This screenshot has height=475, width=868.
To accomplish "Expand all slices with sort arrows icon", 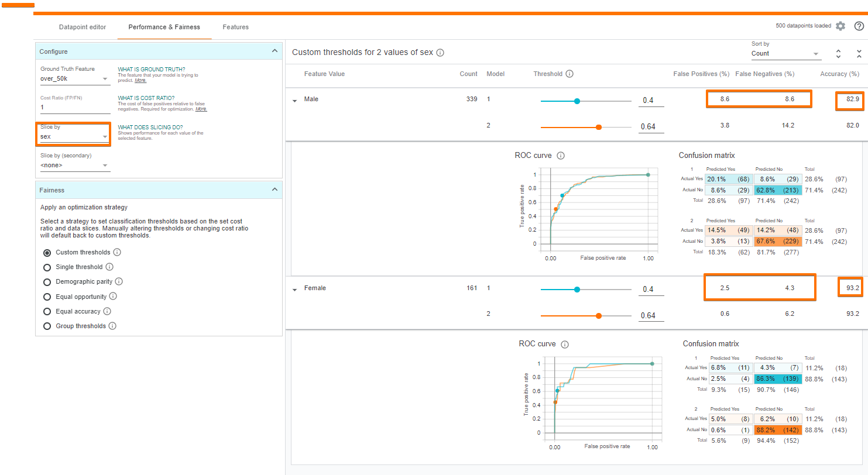I will pyautogui.click(x=838, y=54).
